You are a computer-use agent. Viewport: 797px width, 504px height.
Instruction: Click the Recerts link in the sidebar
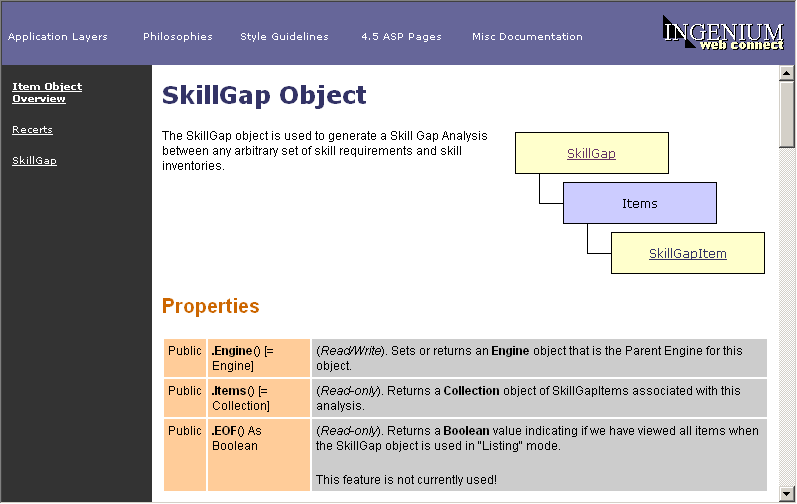coord(32,130)
